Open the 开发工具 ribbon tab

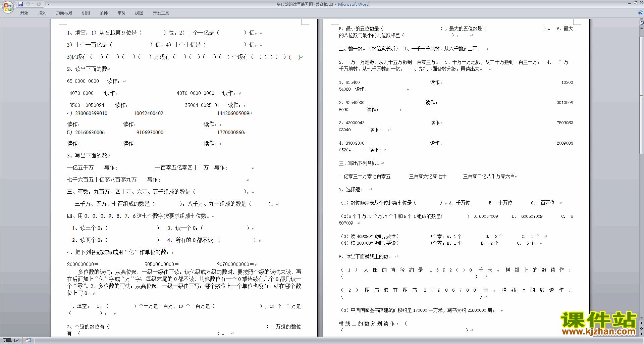[161, 13]
